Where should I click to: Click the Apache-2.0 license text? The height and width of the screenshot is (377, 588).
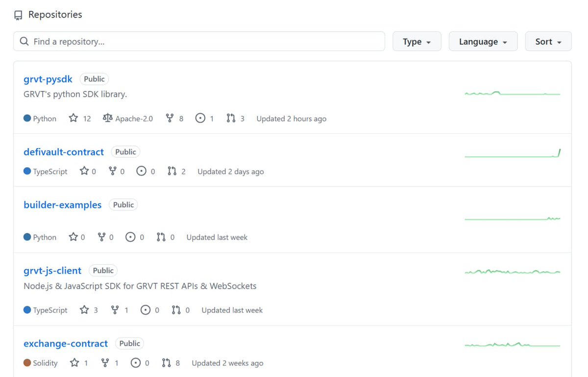tap(134, 119)
